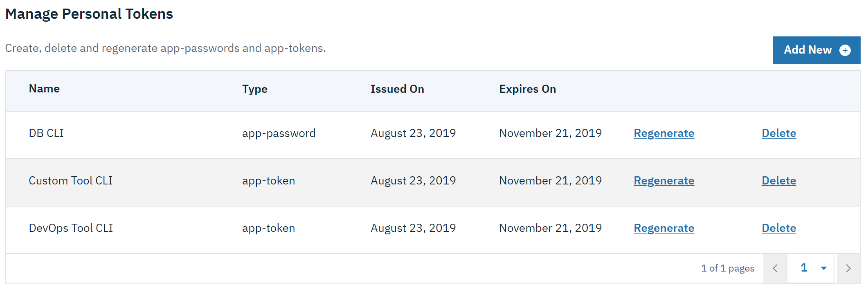Viewport: 868px width, 292px height.
Task: Delete the Custom Tool CLI token
Action: pos(779,181)
